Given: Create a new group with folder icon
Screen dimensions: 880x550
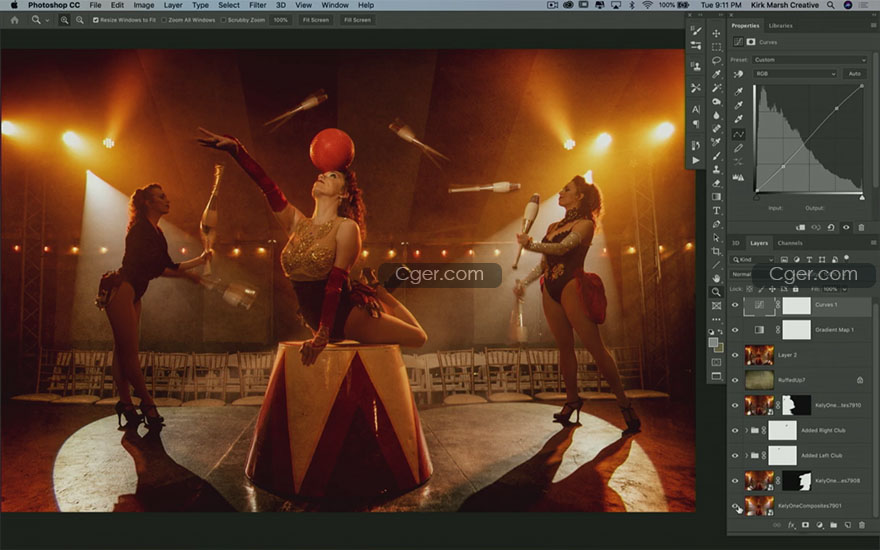Looking at the screenshot, I should [833, 525].
